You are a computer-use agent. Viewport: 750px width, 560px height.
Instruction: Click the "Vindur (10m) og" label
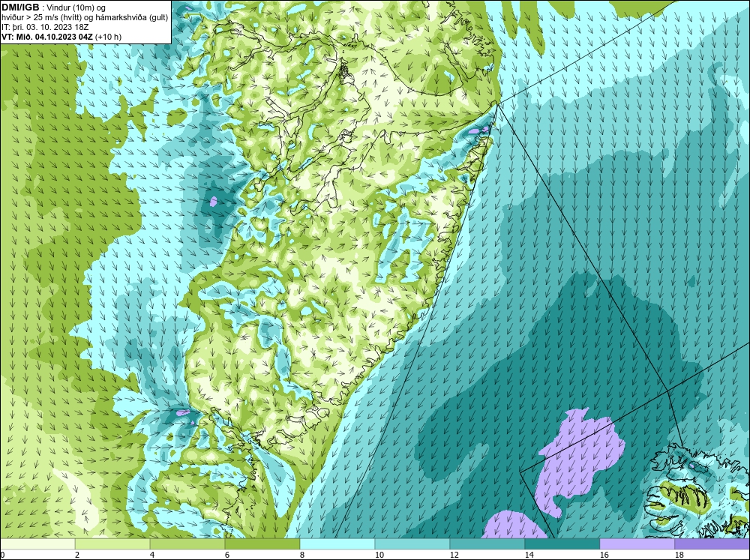[x=77, y=8]
